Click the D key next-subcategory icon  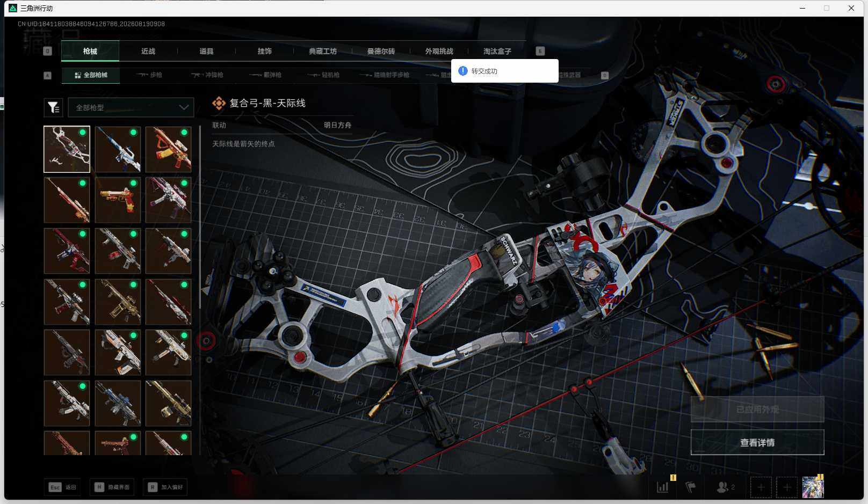[604, 75]
